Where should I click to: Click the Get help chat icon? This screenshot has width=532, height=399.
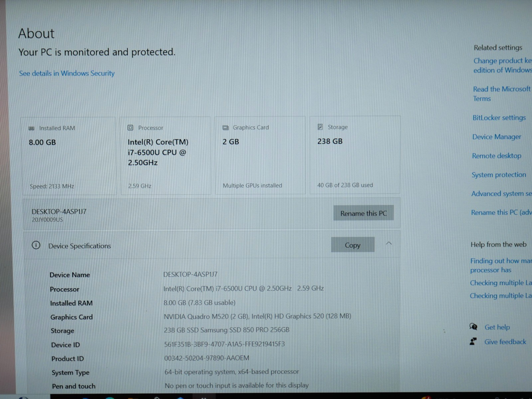[473, 327]
